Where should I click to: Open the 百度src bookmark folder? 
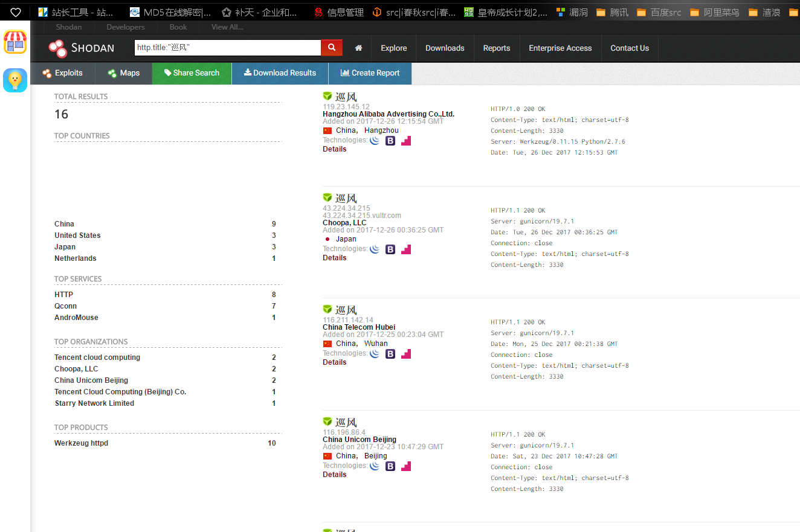point(659,12)
